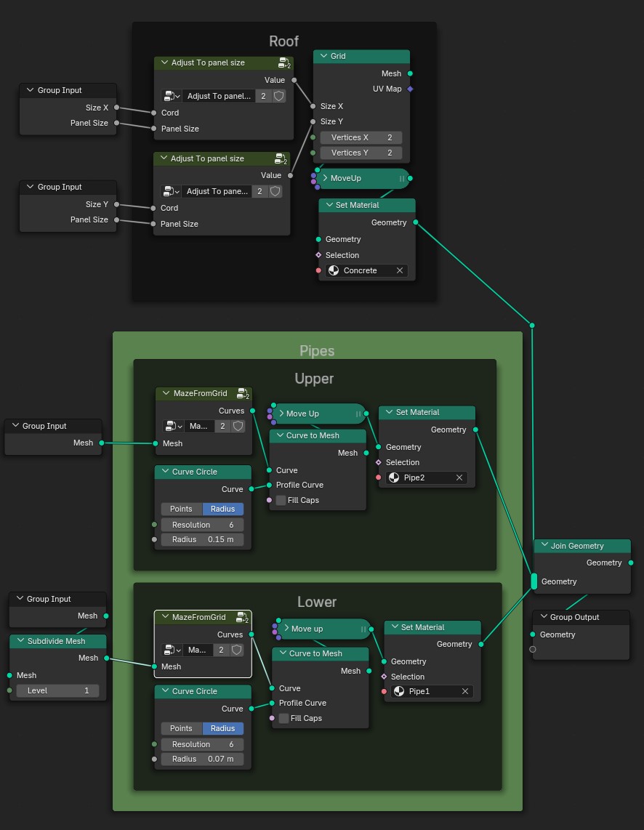The width and height of the screenshot is (644, 830).
Task: Click the Resolution field in Lower Curve Circle
Action: pos(202,745)
